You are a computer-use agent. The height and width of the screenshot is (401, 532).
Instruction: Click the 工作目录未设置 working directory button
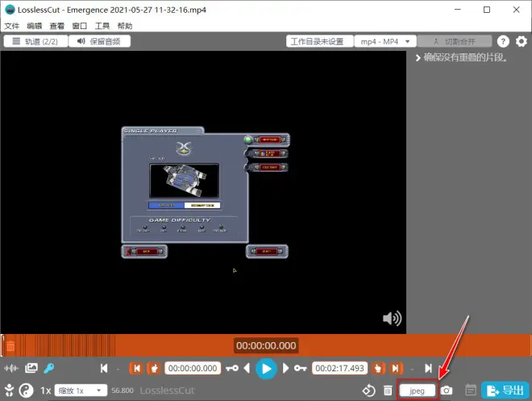320,41
